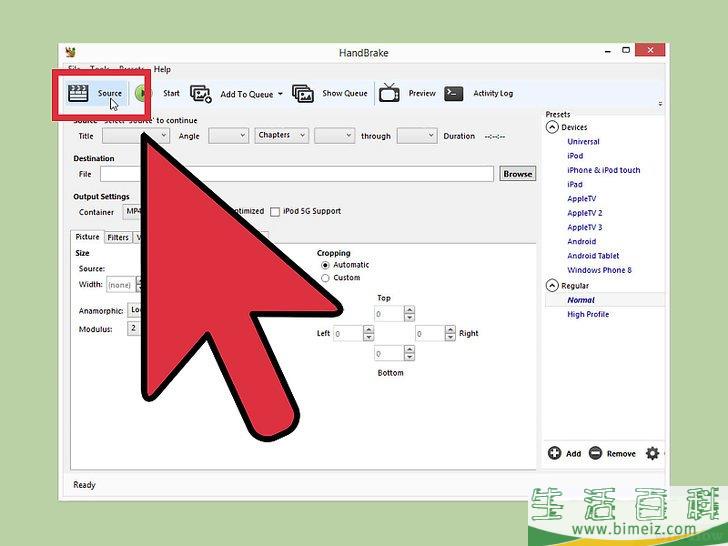Select the AppleTV preset

581,199
